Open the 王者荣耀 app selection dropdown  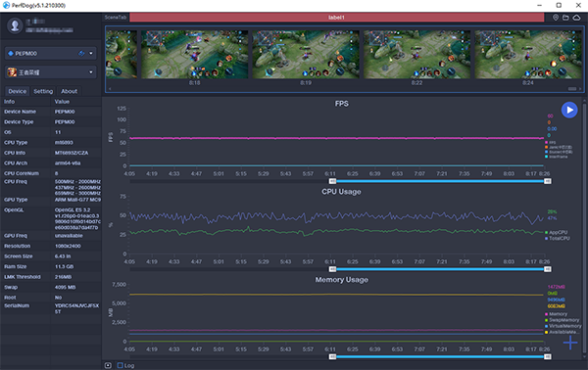tap(91, 72)
